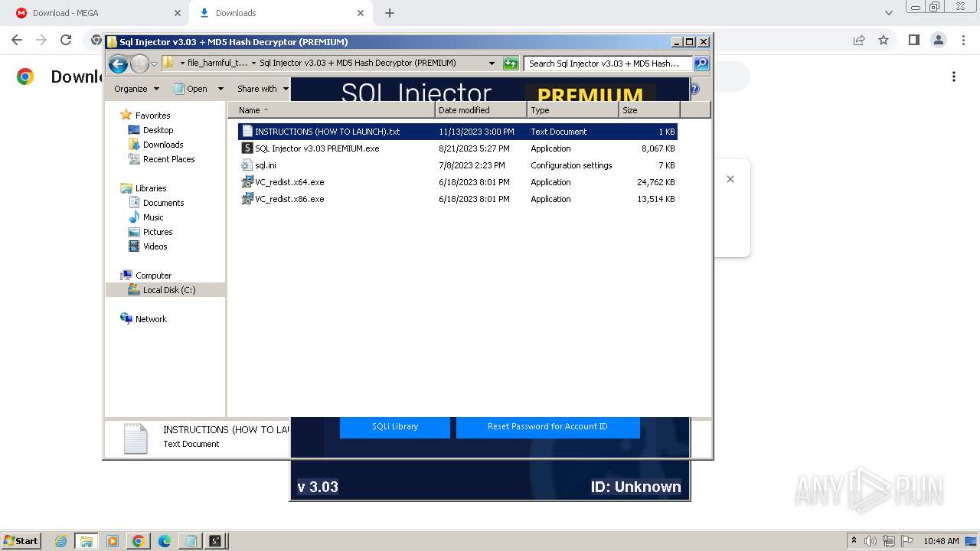Screen dimensions: 980x551
Task: Select VC_redist.x86.exe in file list
Action: click(x=457, y=199)
